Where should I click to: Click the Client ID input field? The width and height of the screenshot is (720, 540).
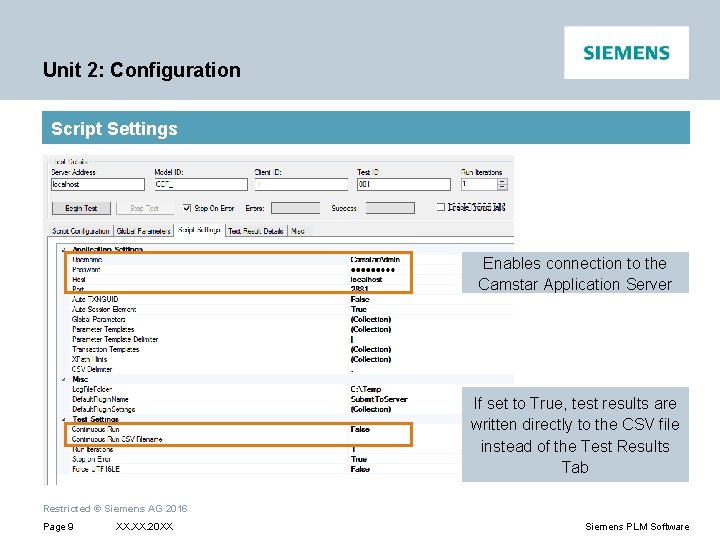(301, 184)
